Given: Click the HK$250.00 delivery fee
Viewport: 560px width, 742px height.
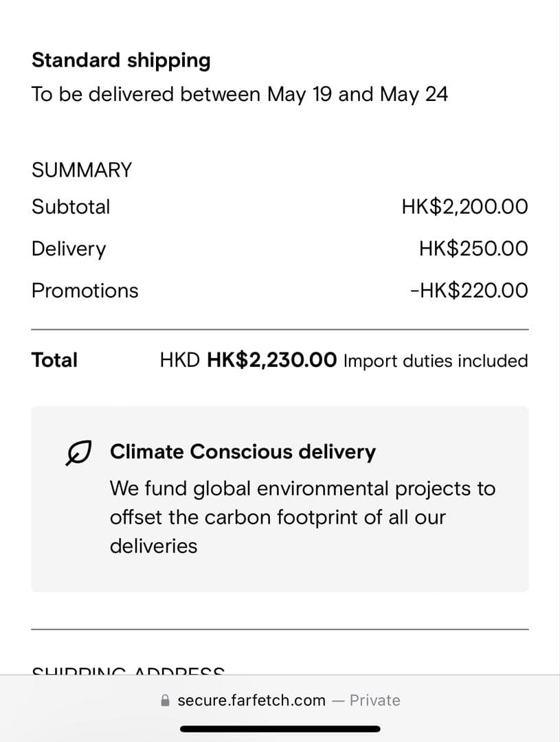Looking at the screenshot, I should tap(473, 249).
